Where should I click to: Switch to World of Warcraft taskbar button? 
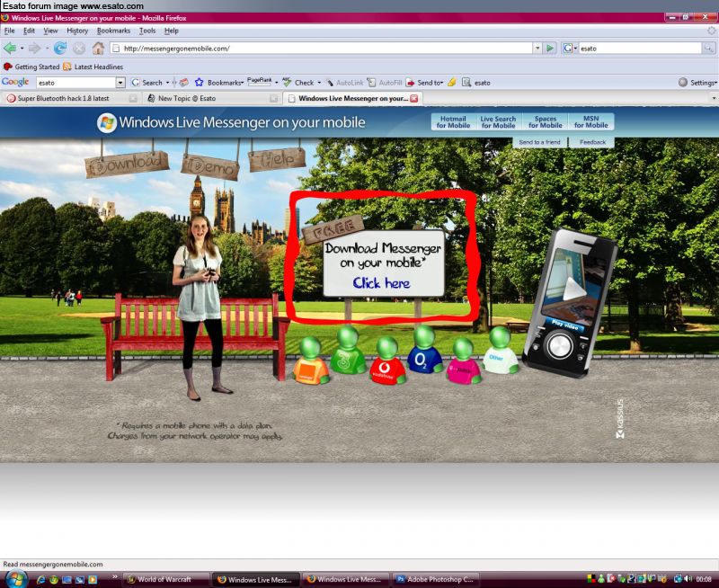point(166,579)
